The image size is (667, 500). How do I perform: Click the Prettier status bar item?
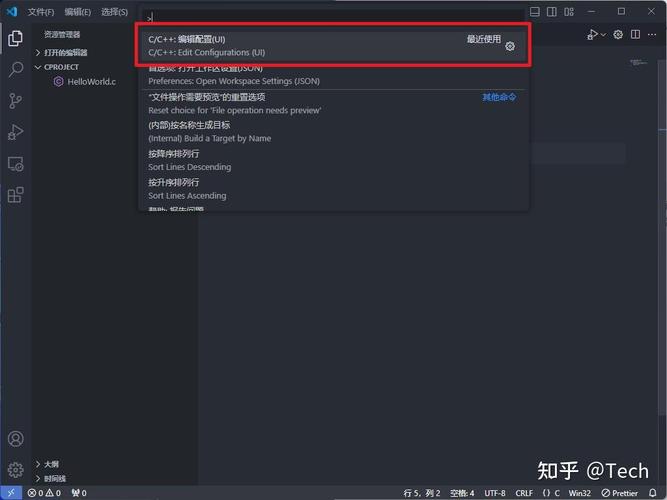[x=620, y=493]
